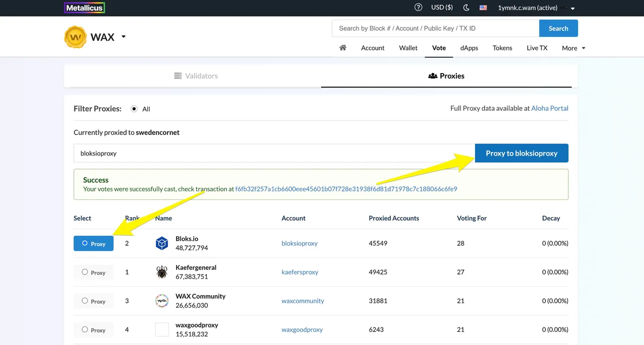644x345 pixels.
Task: Expand the WAX chain dropdown arrow
Action: pos(123,37)
